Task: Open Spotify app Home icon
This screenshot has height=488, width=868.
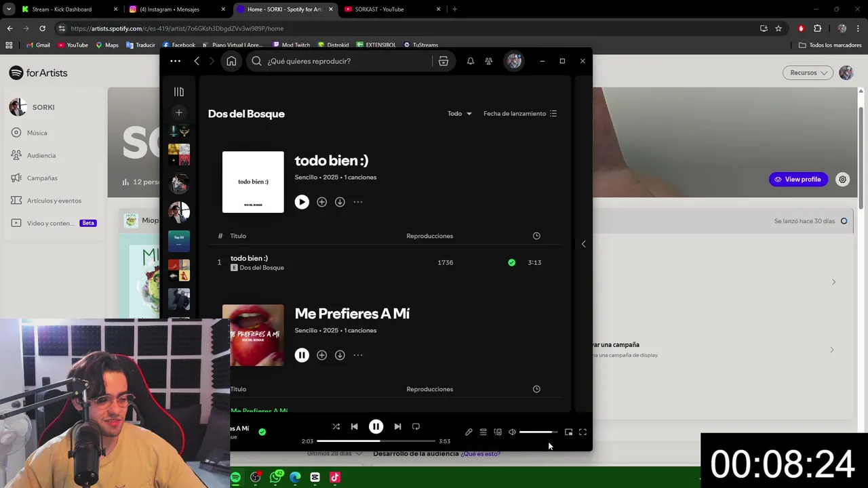Action: (231, 61)
